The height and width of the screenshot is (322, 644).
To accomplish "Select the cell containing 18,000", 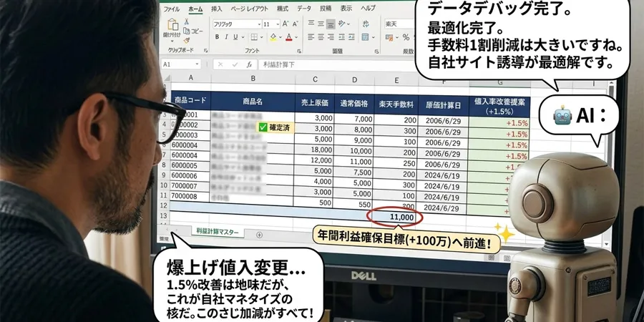I will pos(315,149).
